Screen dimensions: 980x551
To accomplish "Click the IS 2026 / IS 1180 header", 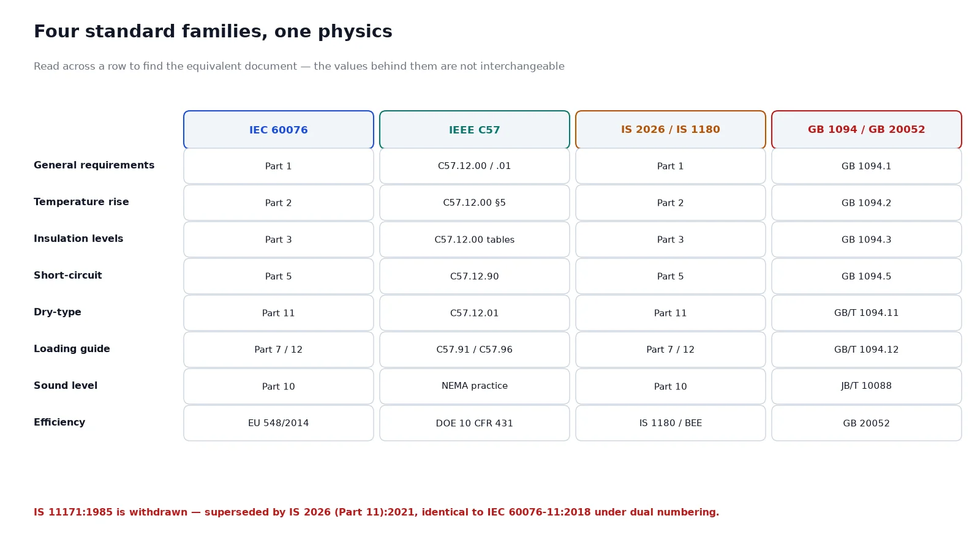I will click(671, 130).
